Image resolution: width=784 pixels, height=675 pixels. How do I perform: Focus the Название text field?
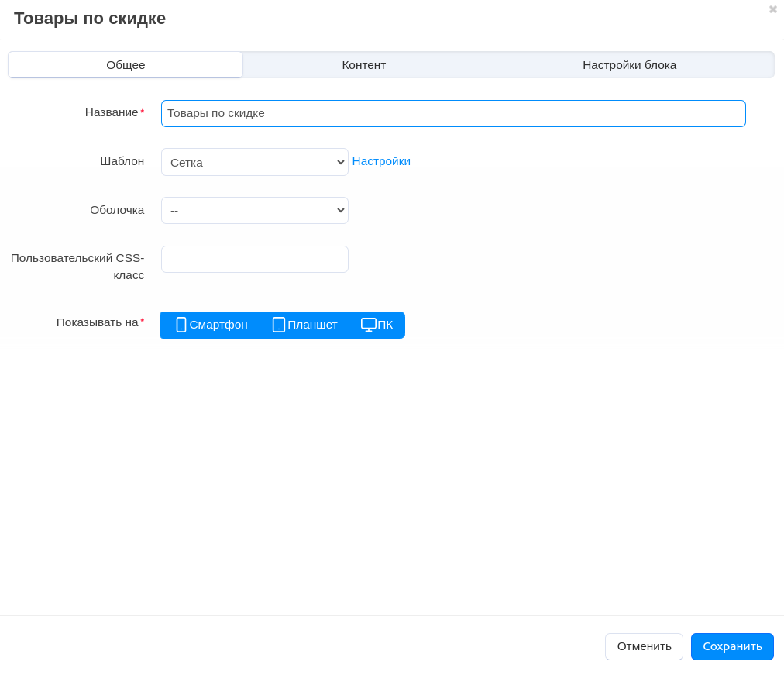coord(453,113)
